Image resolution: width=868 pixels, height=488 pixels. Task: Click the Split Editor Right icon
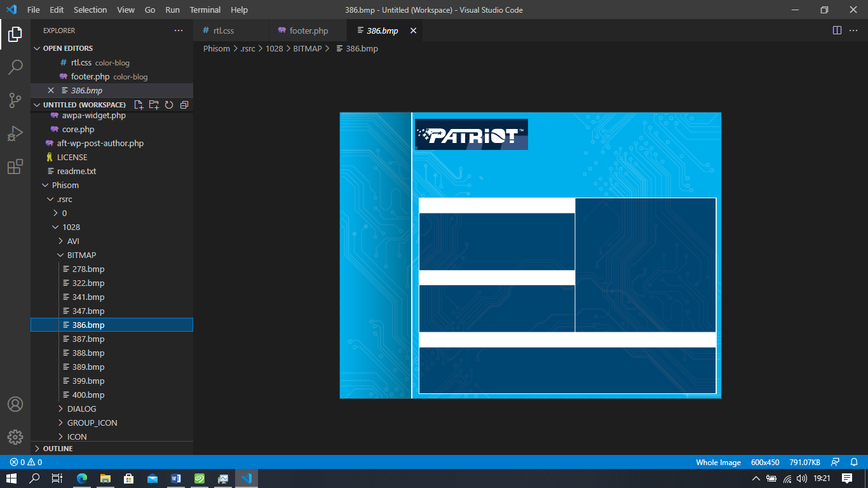[x=837, y=30]
